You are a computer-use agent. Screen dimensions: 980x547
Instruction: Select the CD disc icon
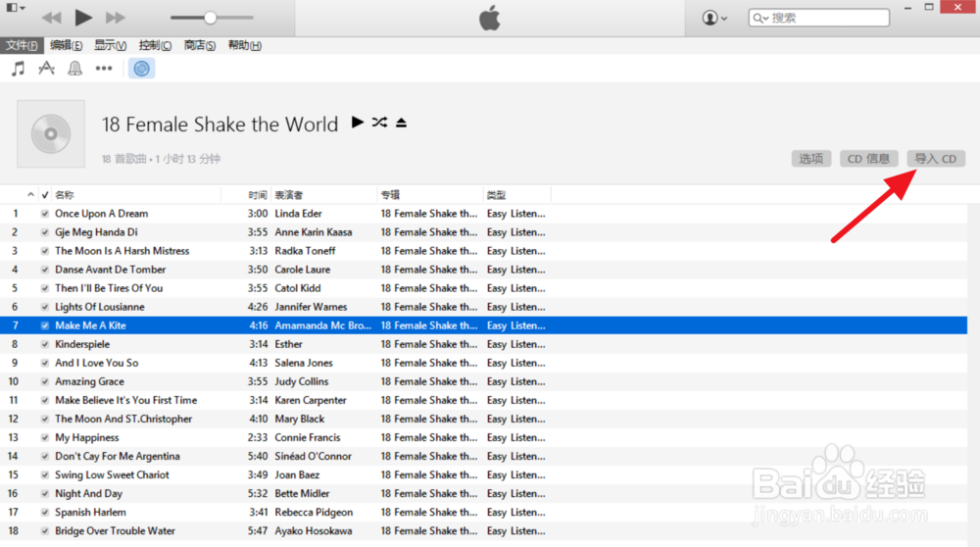tap(141, 69)
